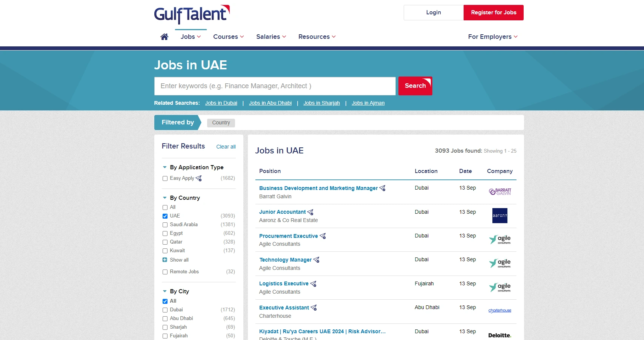
Task: Open Jobs in Dubai related search
Action: 221,103
